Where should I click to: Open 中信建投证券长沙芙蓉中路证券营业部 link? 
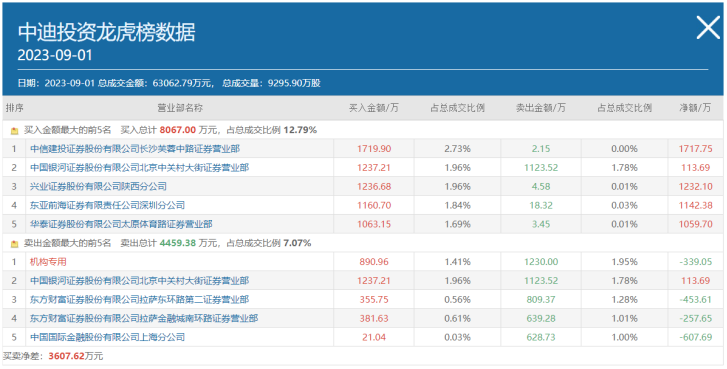pos(135,149)
